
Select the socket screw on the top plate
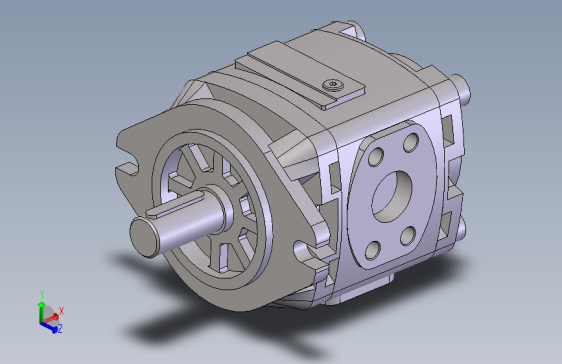[333, 85]
